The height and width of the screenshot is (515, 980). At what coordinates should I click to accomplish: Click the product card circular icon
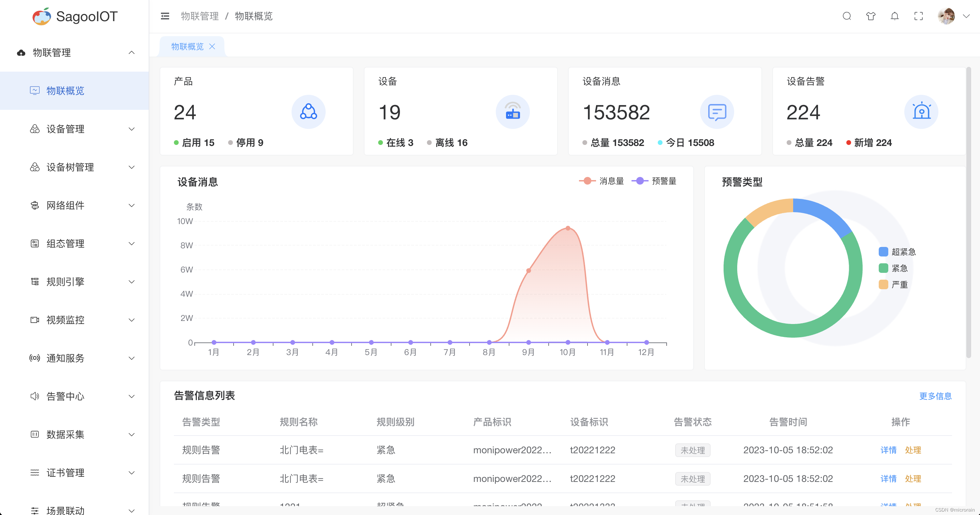tap(308, 112)
